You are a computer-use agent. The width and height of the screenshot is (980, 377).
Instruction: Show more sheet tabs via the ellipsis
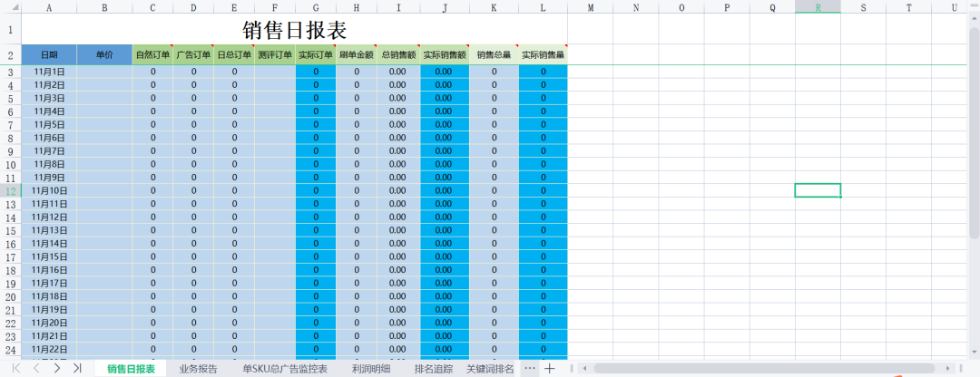pos(530,369)
